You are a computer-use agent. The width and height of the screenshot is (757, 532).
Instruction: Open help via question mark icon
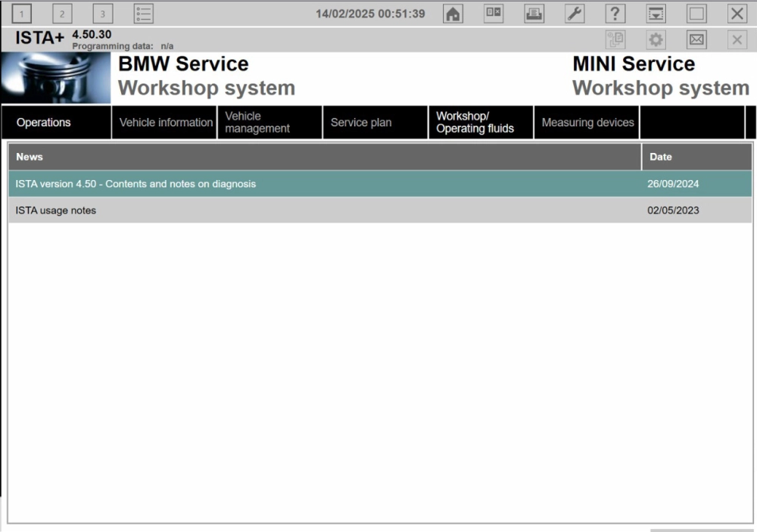[615, 14]
